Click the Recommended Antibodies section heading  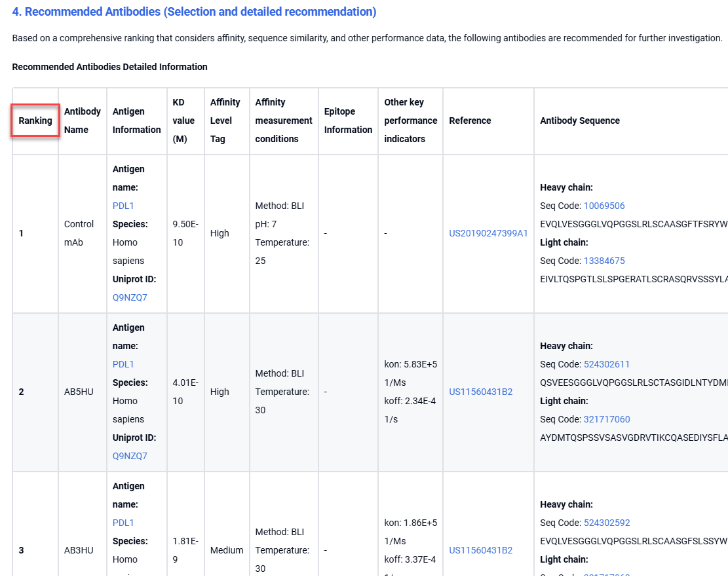[194, 12]
